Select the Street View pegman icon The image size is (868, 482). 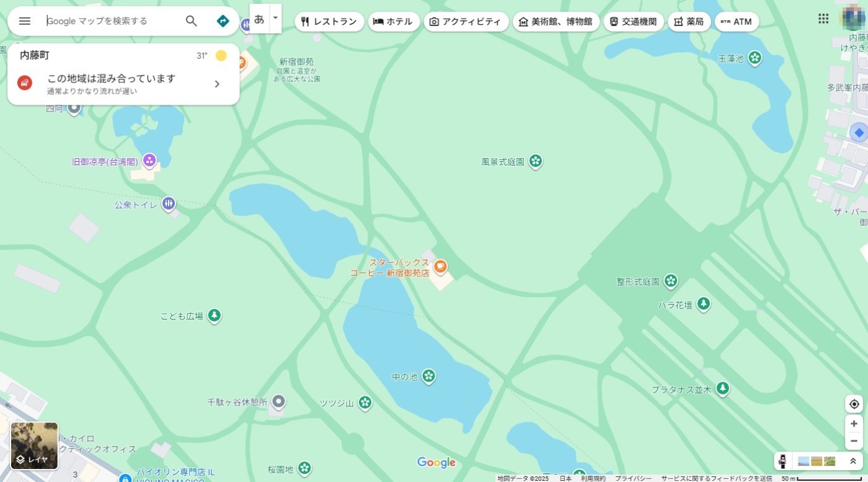(782, 461)
